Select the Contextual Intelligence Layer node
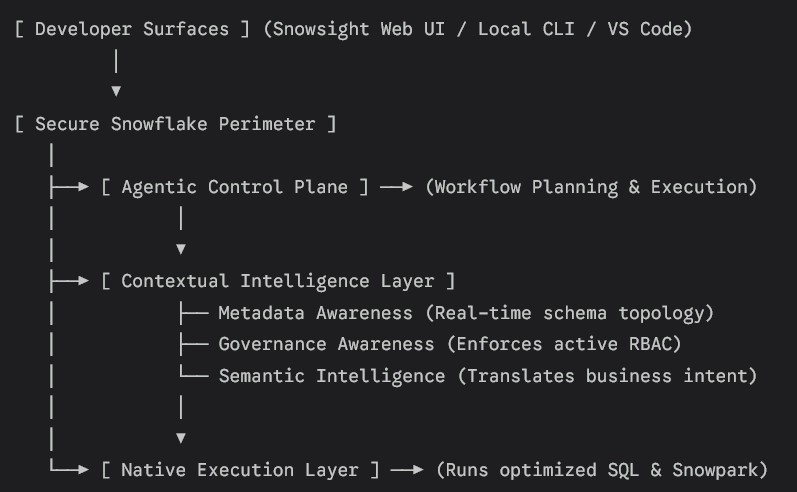The image size is (797, 492). (278, 281)
